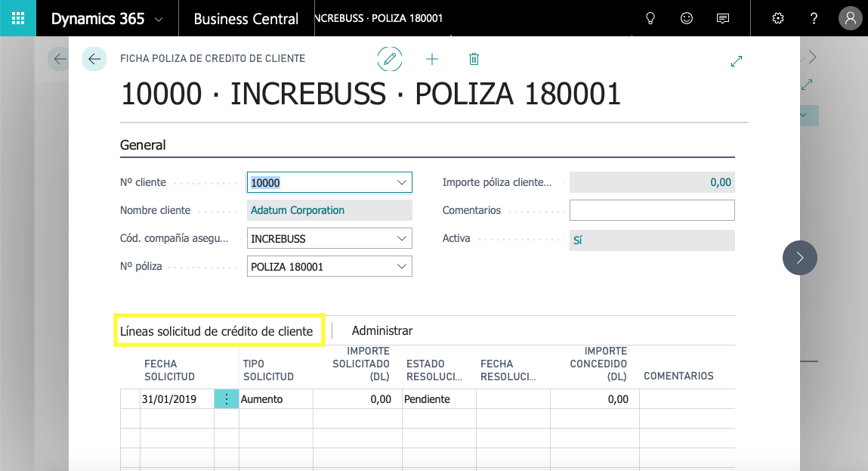Create new record with plus icon
The height and width of the screenshot is (471, 868).
[x=432, y=59]
